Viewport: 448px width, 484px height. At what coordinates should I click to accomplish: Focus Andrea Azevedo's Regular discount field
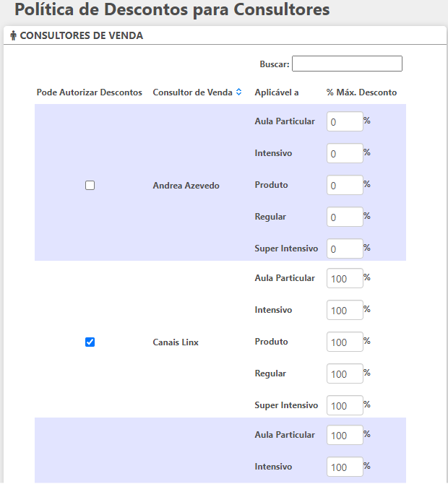pos(345,217)
